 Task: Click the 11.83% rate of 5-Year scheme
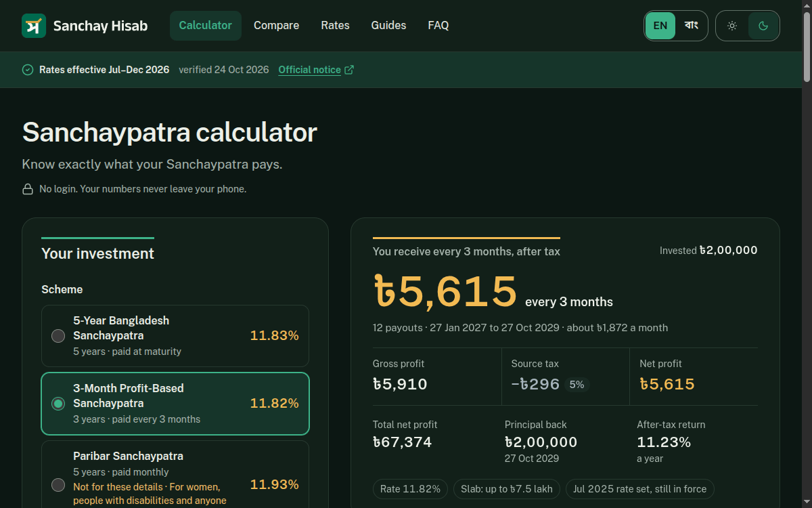(x=275, y=336)
